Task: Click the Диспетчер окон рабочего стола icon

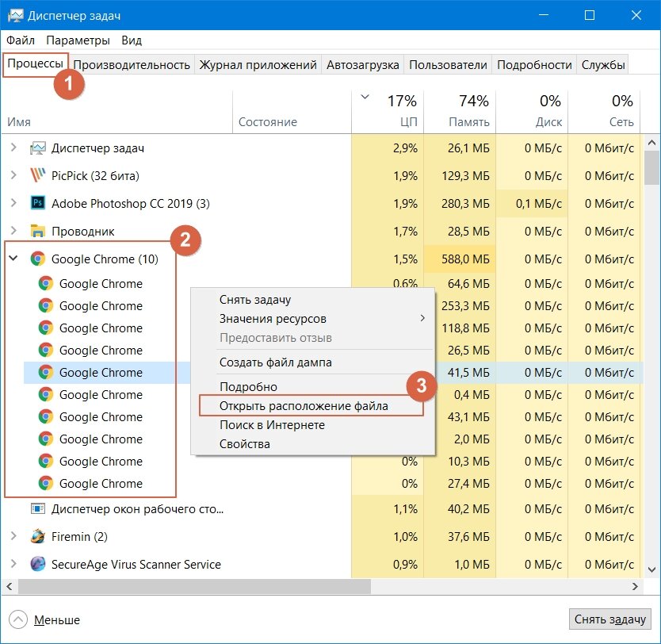Action: click(37, 509)
